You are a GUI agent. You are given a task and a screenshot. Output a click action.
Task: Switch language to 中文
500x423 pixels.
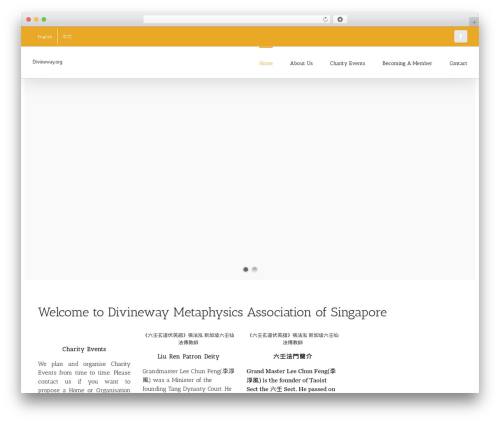coord(67,37)
